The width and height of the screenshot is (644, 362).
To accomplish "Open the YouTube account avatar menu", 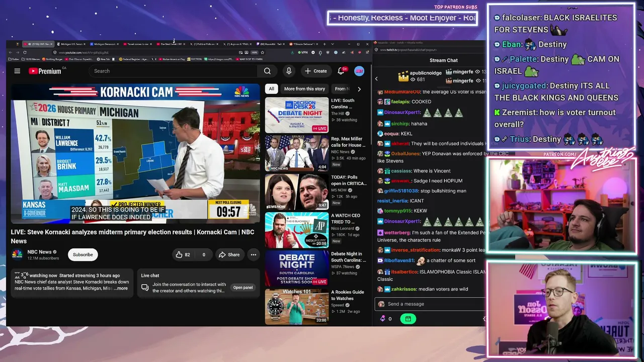I will (x=359, y=71).
